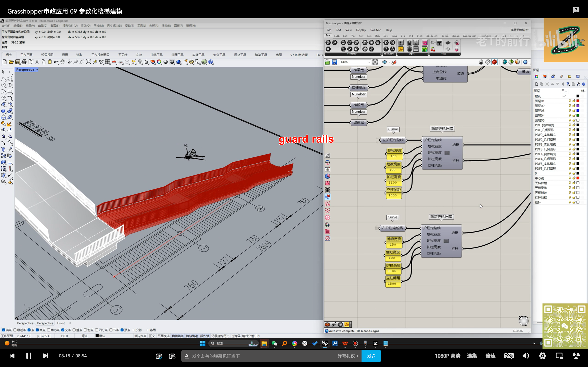Save the Grasshopper document with floppy icon
The width and height of the screenshot is (588, 367).
click(334, 62)
